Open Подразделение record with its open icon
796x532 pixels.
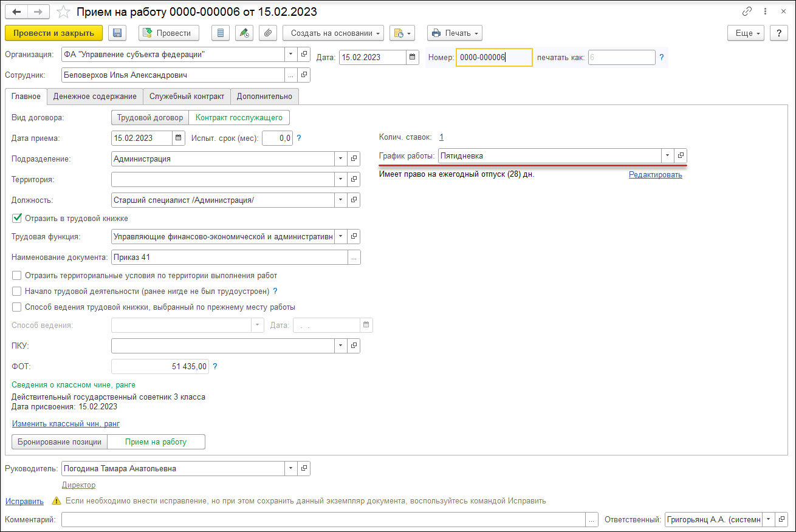(x=354, y=159)
